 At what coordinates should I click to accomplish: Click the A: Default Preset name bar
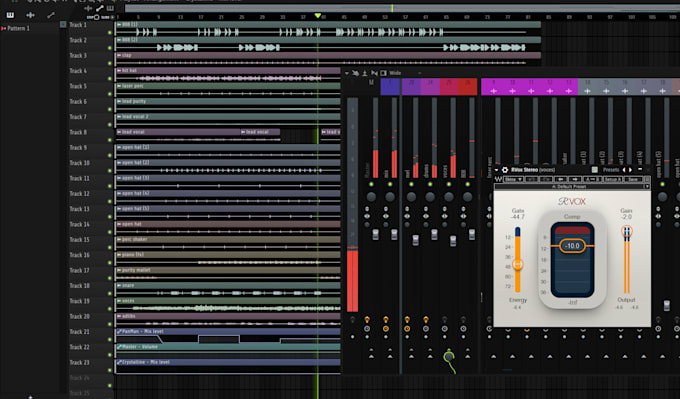coord(569,186)
